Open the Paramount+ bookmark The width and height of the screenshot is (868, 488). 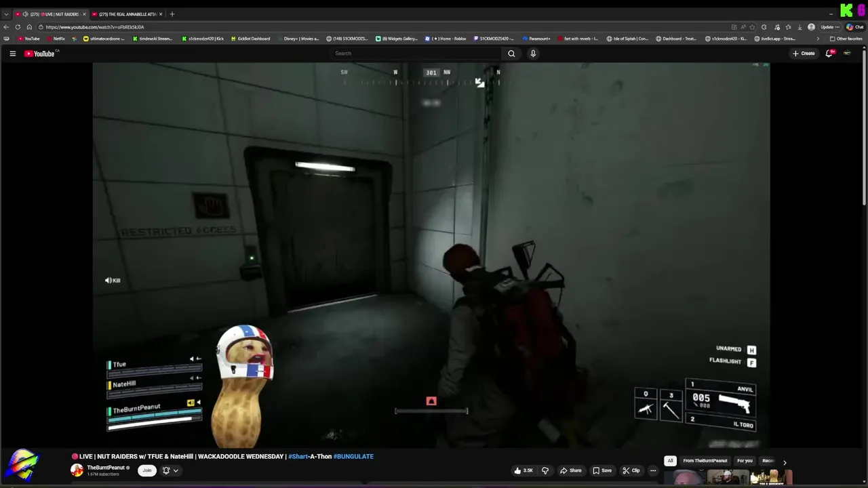click(x=536, y=39)
